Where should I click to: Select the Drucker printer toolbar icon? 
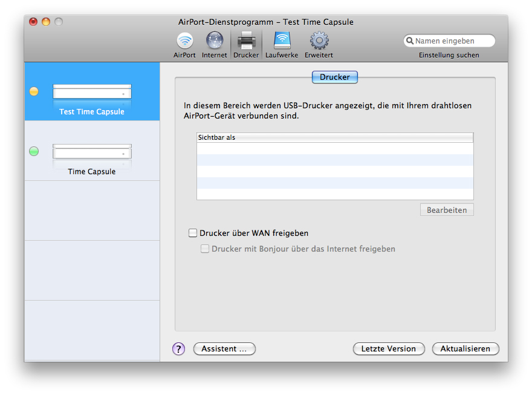pos(246,45)
